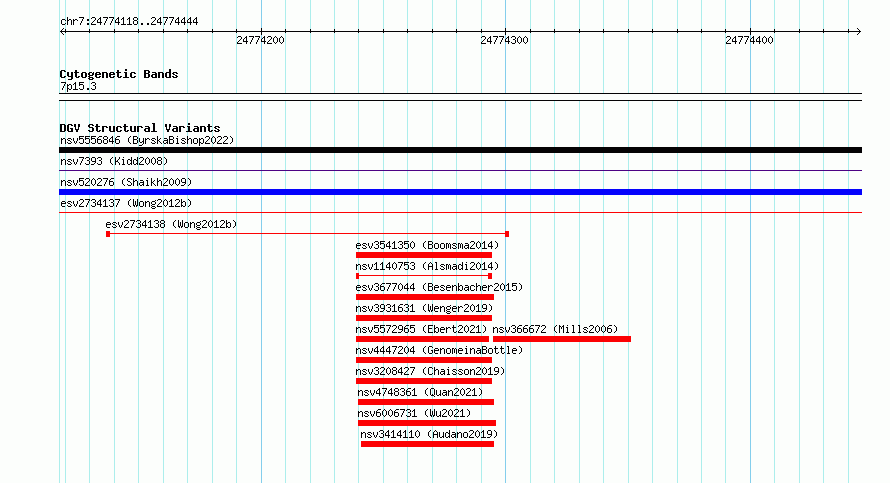Click the red bar under nsv3414110
The width and height of the screenshot is (890, 483).
427,444
